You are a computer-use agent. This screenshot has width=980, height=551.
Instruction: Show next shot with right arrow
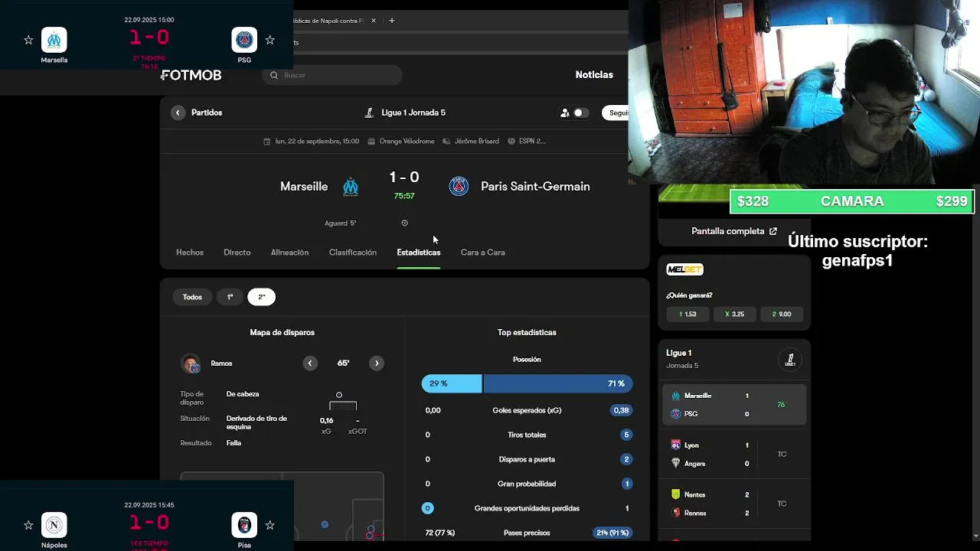coord(377,364)
